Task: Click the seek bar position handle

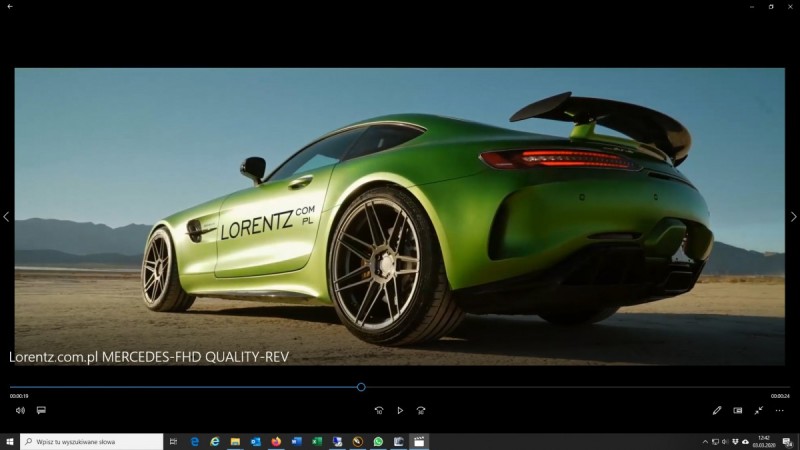Action: (x=361, y=387)
